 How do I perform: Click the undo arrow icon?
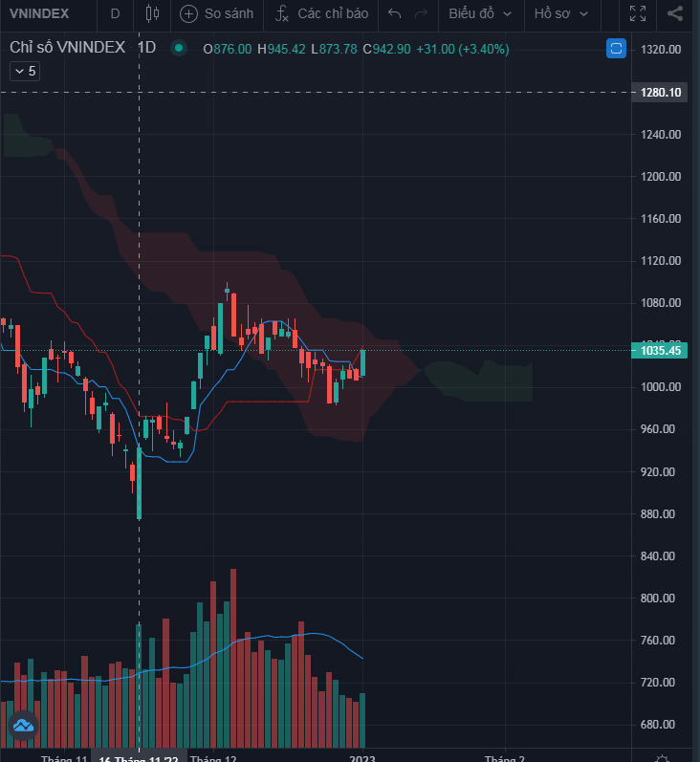tap(395, 13)
